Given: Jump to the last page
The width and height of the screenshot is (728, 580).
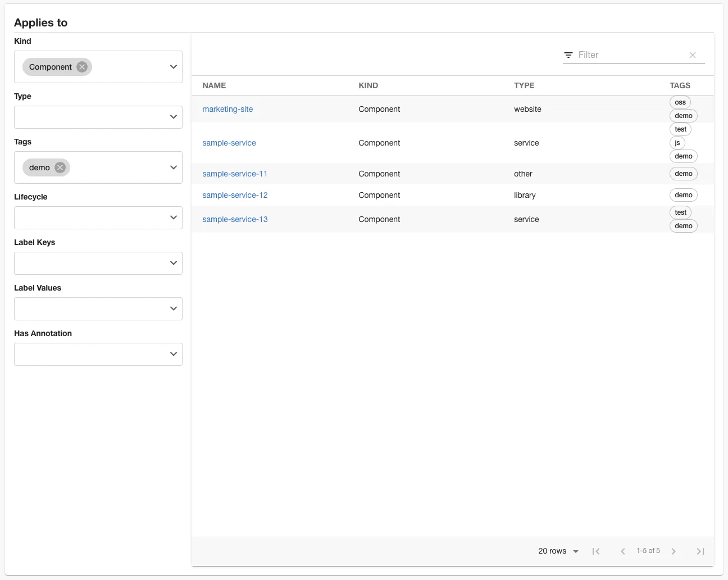Looking at the screenshot, I should pyautogui.click(x=700, y=551).
